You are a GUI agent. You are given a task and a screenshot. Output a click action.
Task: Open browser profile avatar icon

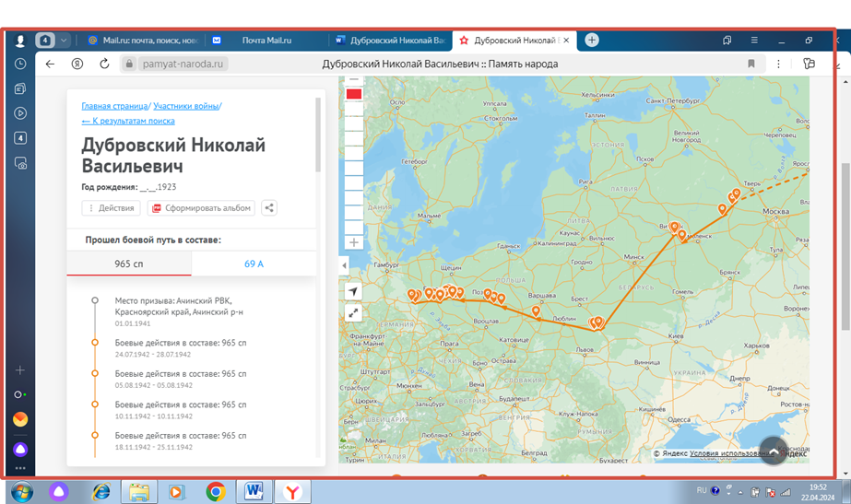20,41
